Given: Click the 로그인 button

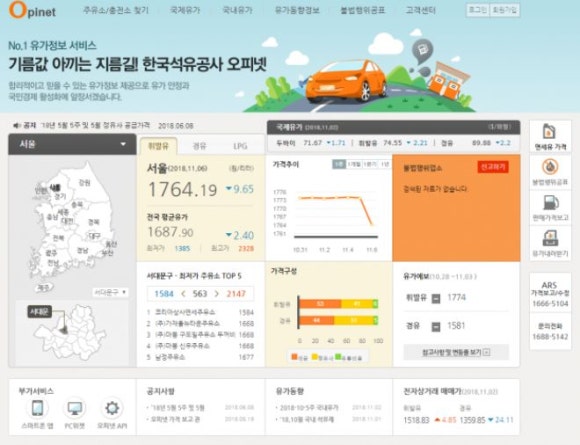Looking at the screenshot, I should (478, 10).
